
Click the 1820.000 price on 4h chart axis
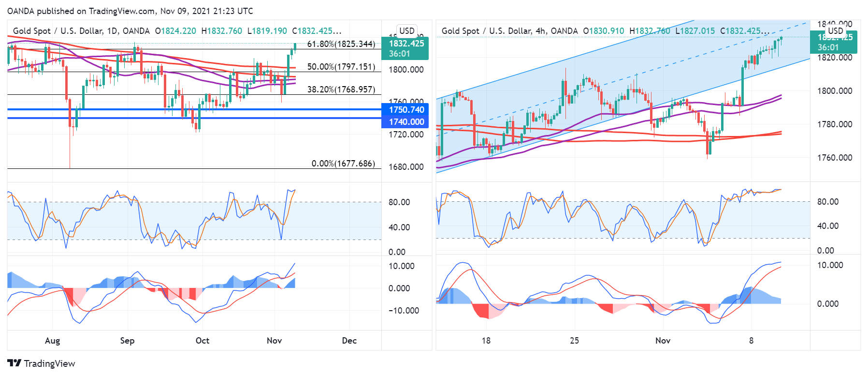tap(835, 58)
